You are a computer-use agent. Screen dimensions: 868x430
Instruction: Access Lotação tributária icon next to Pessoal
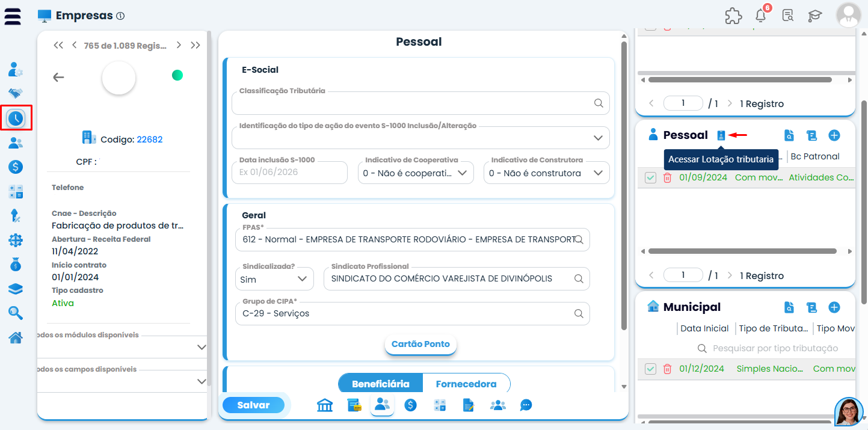(x=721, y=135)
